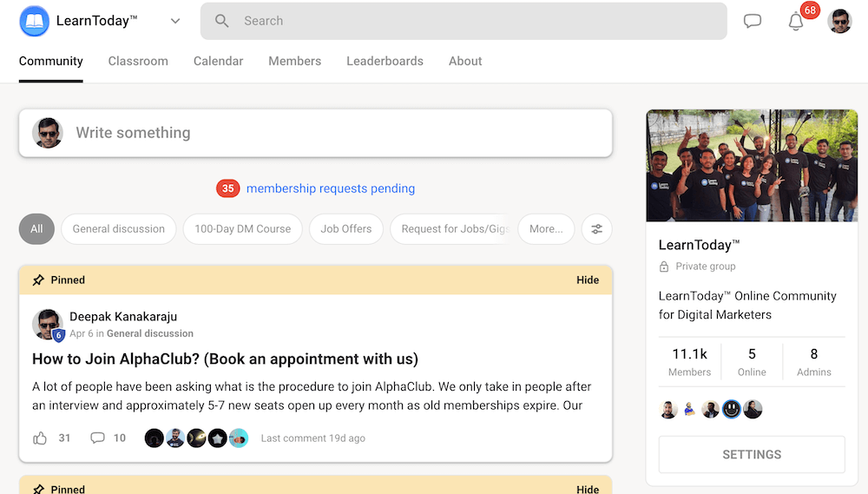The width and height of the screenshot is (868, 494).
Task: Open comments on the AlphaClub post
Action: (98, 438)
